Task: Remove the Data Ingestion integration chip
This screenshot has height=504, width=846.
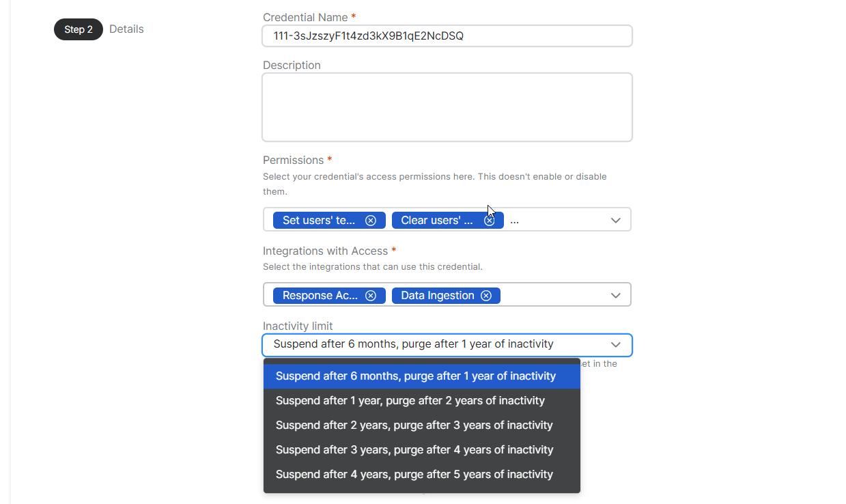Action: point(486,296)
